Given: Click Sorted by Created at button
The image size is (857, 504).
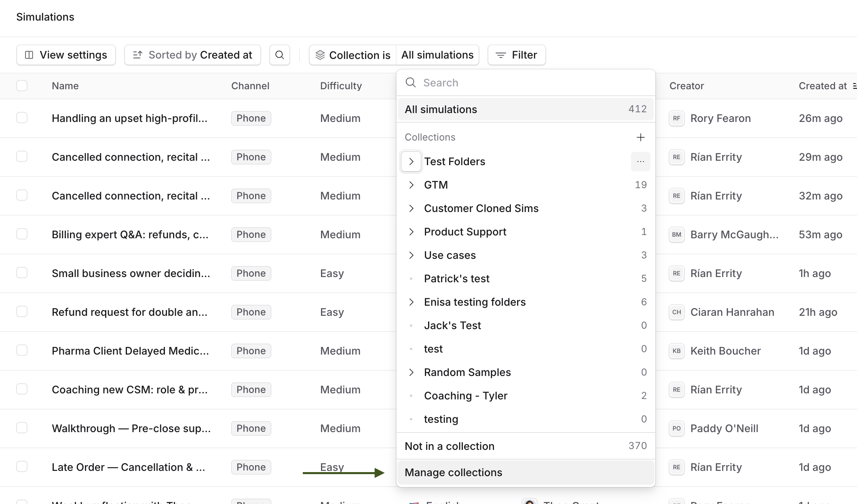Looking at the screenshot, I should [x=192, y=55].
